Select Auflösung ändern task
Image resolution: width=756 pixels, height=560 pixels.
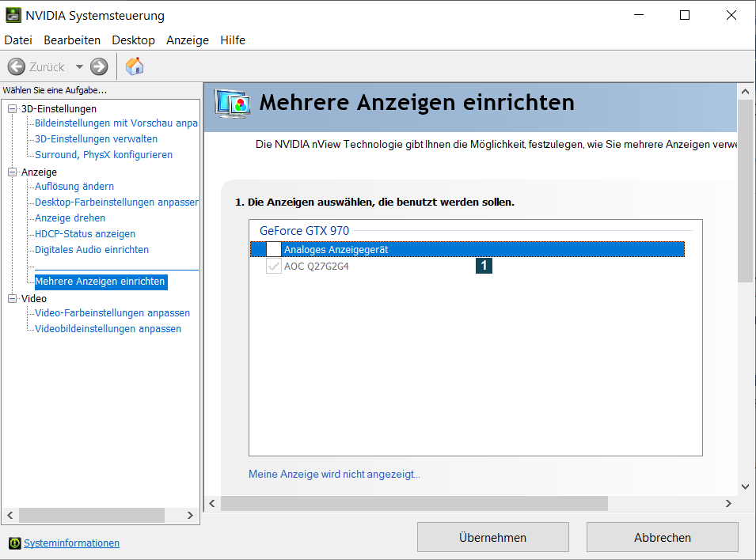point(74,187)
